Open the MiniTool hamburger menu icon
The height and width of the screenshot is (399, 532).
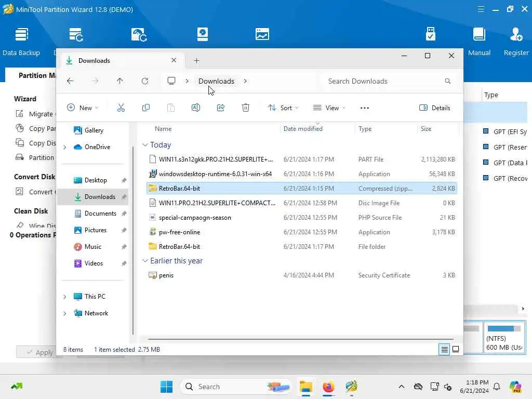[481, 9]
